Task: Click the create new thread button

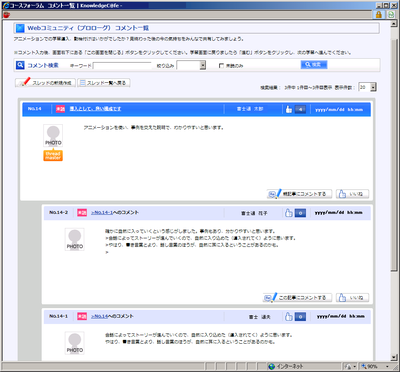Action: point(45,83)
